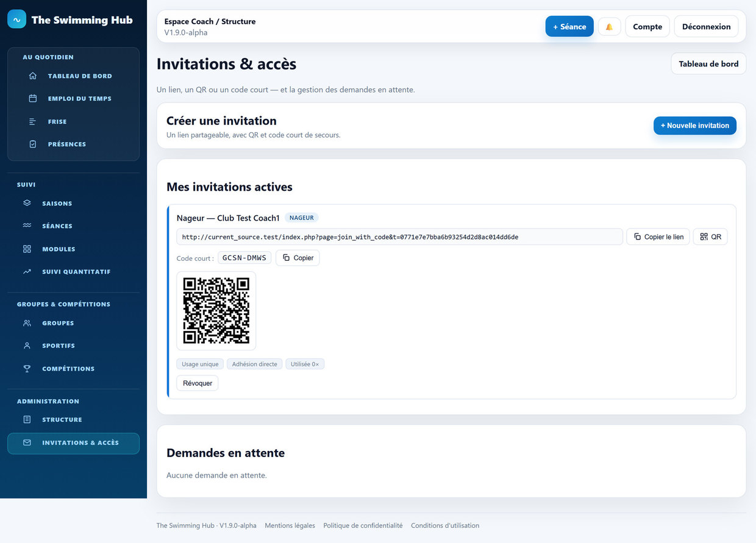Image resolution: width=756 pixels, height=543 pixels.
Task: Click the invitation QR code image
Action: pos(216,311)
